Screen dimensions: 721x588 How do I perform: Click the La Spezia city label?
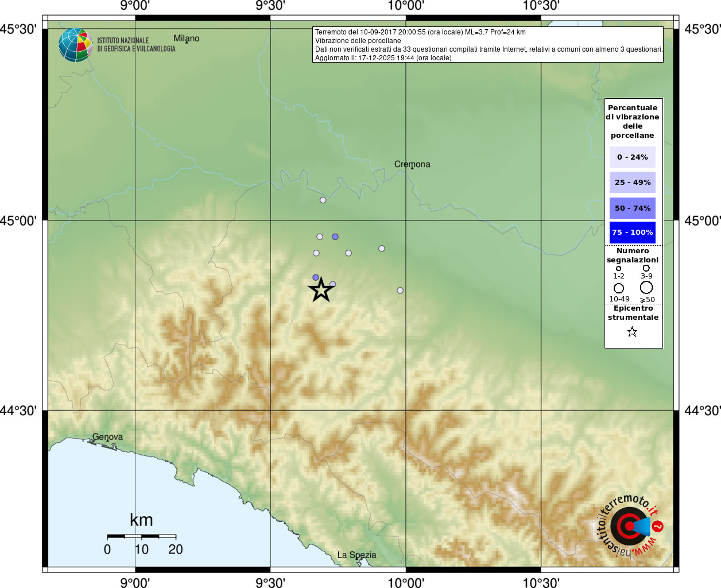point(356,555)
